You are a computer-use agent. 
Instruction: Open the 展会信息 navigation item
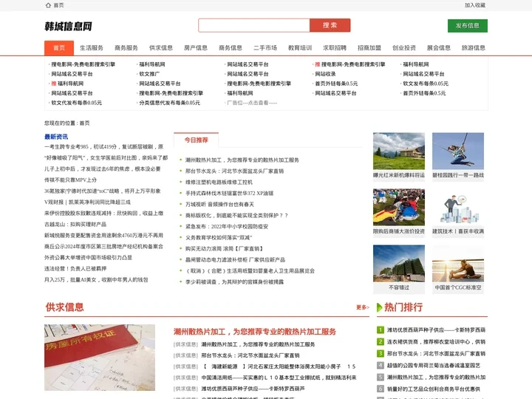[439, 48]
